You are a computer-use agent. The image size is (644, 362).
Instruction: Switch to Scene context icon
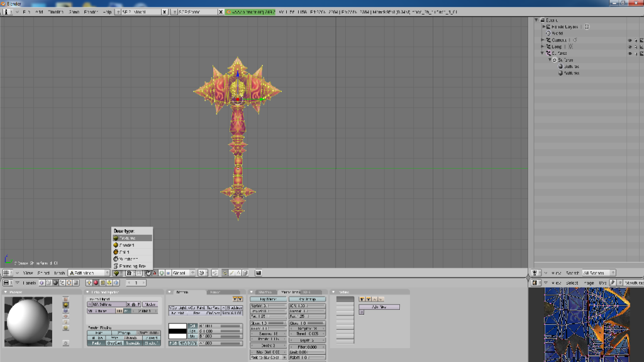75,283
